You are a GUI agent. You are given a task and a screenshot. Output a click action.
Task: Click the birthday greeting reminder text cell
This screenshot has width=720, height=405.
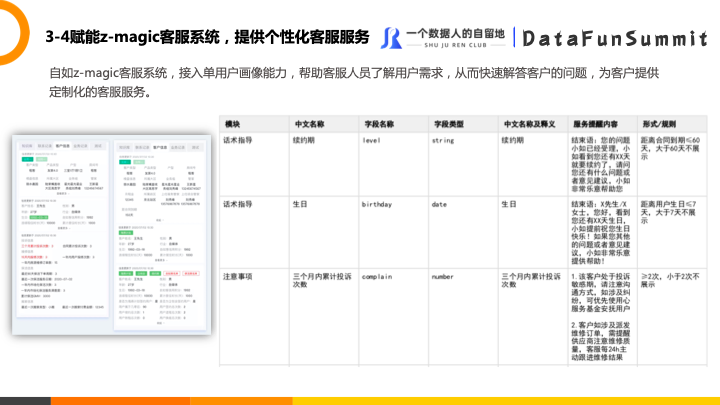point(601,232)
